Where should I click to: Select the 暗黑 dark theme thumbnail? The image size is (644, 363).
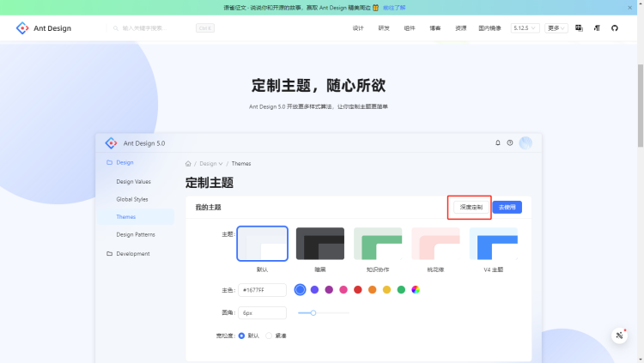[320, 244]
